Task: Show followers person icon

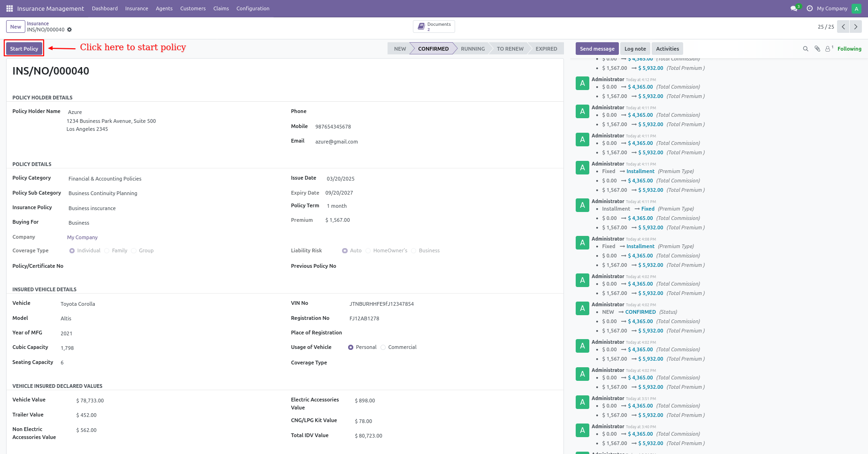Action: tap(829, 48)
